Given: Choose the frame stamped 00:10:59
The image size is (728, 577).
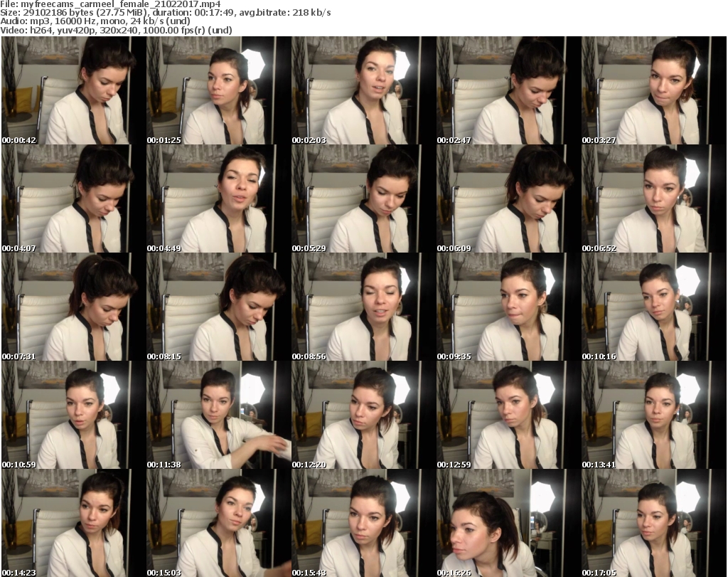Looking at the screenshot, I should 73,415.
